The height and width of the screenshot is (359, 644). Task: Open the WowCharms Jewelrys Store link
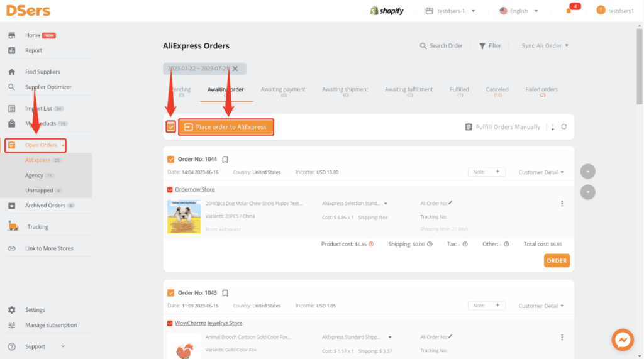(209, 323)
